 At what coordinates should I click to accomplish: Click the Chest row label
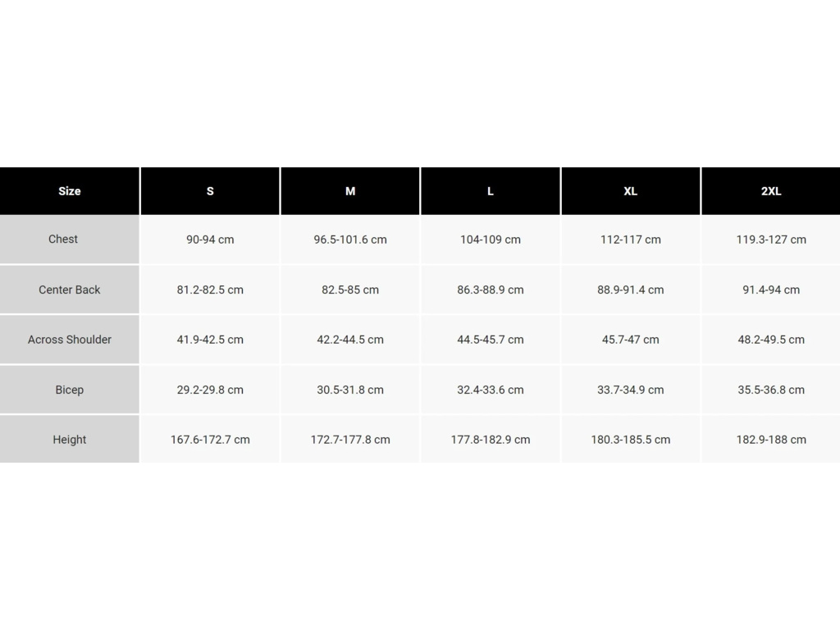(63, 240)
